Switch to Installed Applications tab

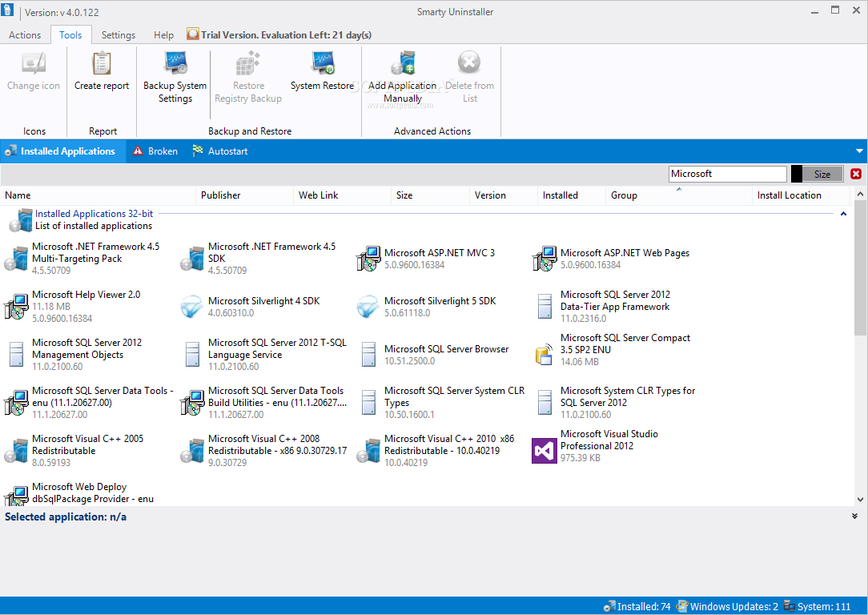click(63, 151)
